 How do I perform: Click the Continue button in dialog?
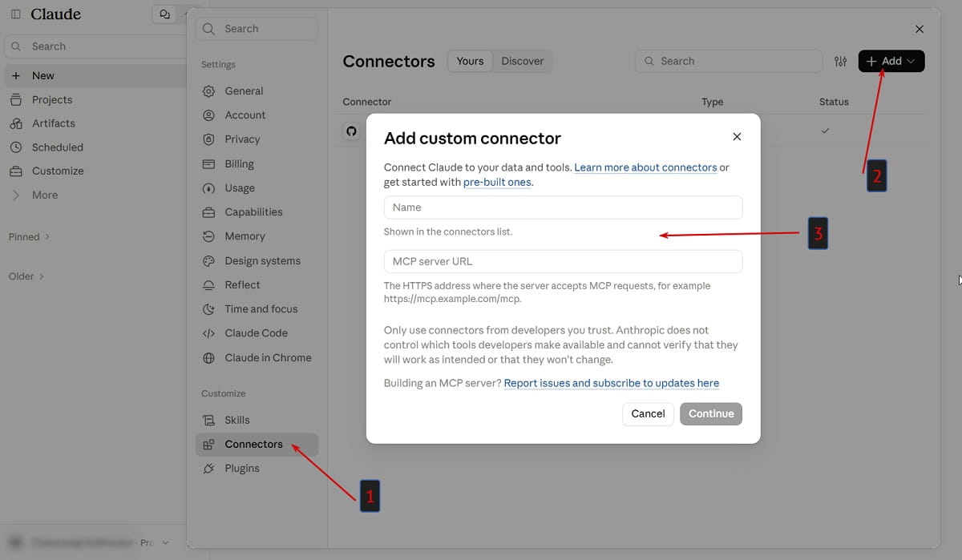711,413
